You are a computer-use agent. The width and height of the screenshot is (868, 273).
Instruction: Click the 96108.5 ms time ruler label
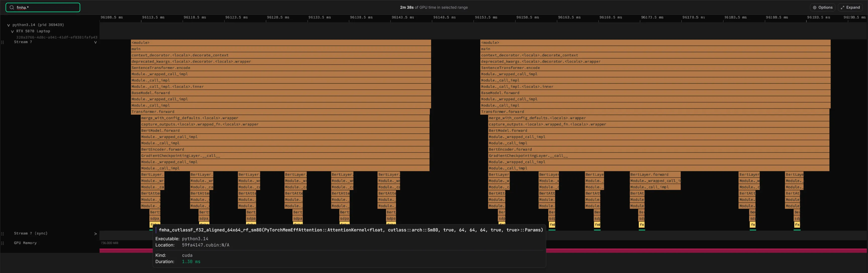click(x=112, y=17)
